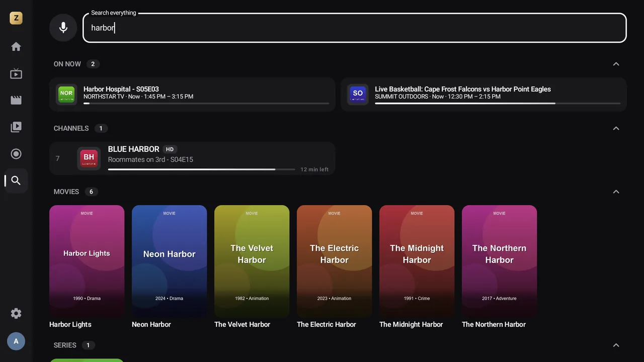Click Blue Harbor BH channel logo
The width and height of the screenshot is (644, 362).
(89, 158)
